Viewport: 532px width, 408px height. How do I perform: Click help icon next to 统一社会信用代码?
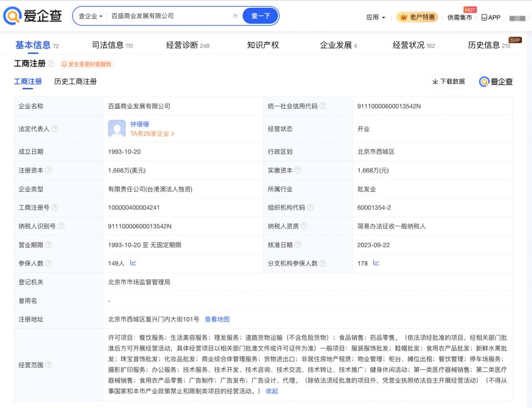click(x=323, y=106)
